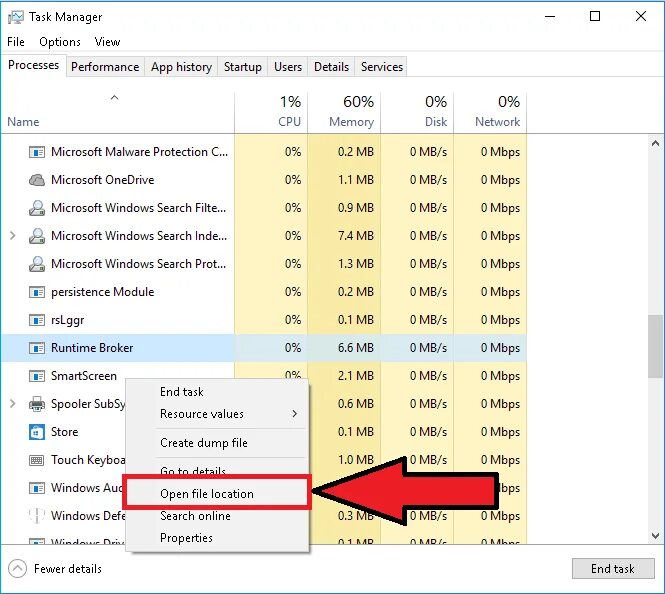Click the scrollbar down arrow
Image resolution: width=665 pixels, height=594 pixels.
(655, 536)
